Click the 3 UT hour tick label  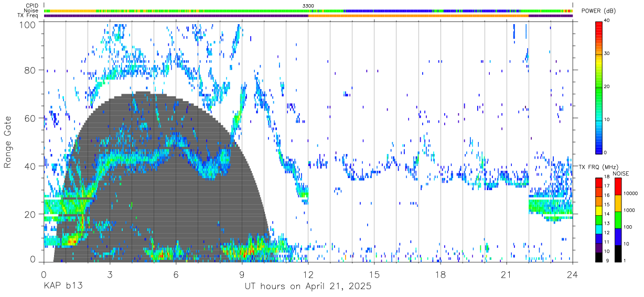tap(110, 274)
